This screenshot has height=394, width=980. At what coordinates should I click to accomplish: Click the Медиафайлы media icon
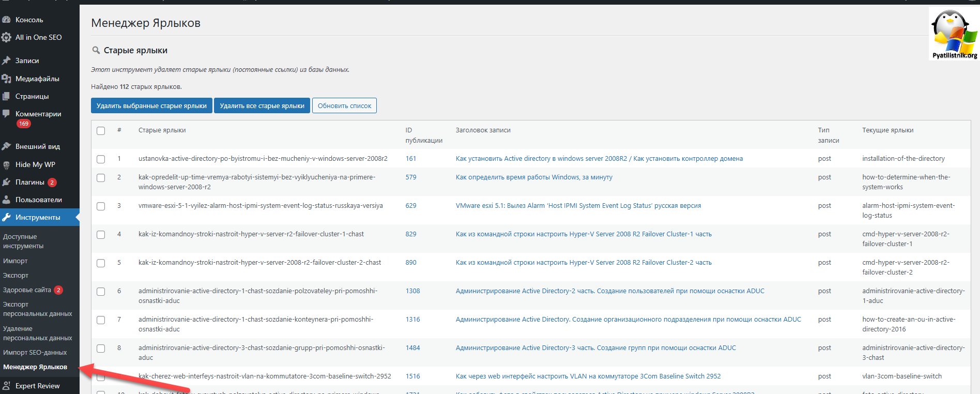tap(6, 79)
